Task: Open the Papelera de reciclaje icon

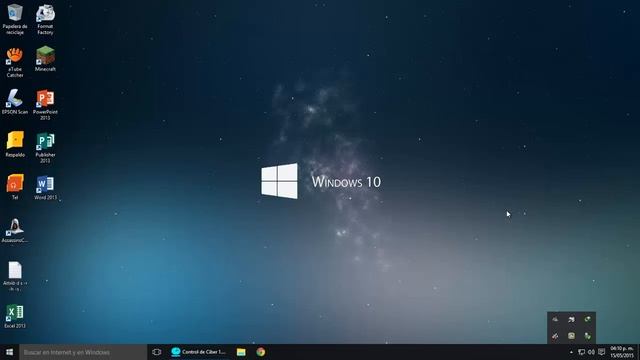Action: 15,19
